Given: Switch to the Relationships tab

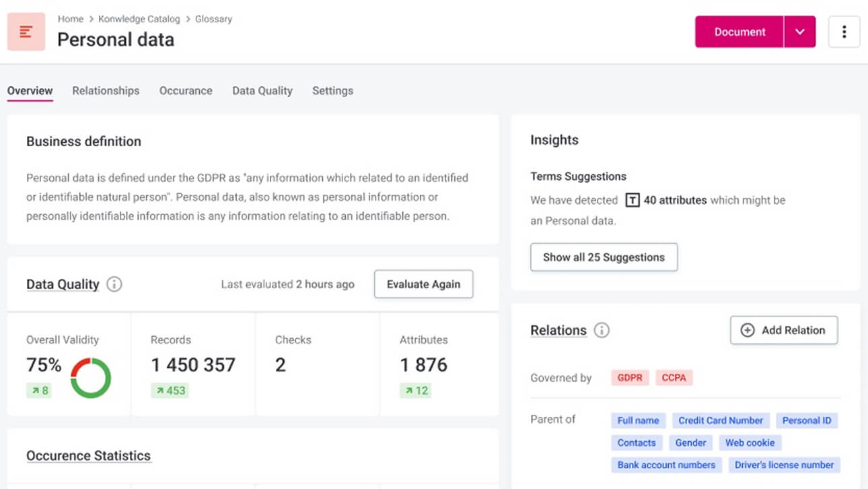Looking at the screenshot, I should [x=106, y=90].
